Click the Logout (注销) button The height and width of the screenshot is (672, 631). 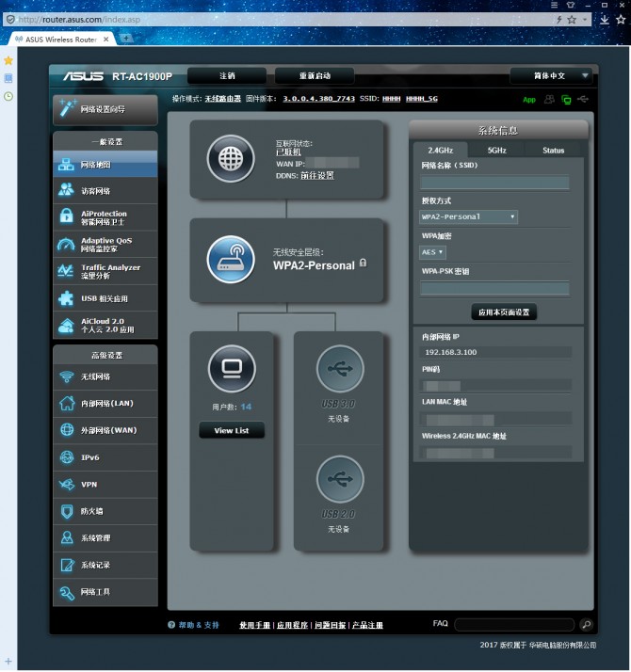tap(227, 76)
